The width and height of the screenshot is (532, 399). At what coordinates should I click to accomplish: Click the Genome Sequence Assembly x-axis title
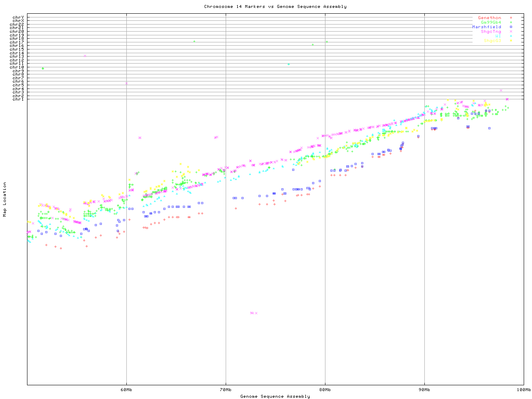[x=275, y=396]
